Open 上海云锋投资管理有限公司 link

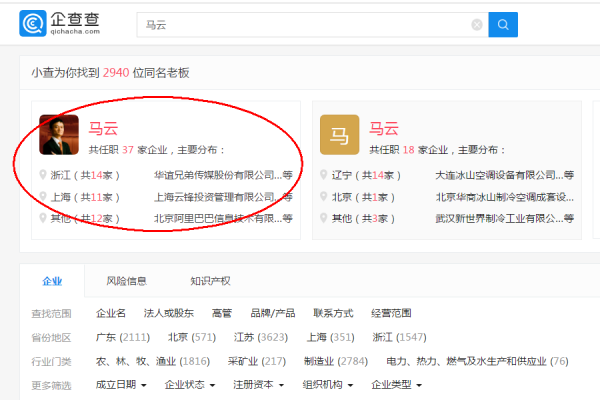(x=223, y=197)
